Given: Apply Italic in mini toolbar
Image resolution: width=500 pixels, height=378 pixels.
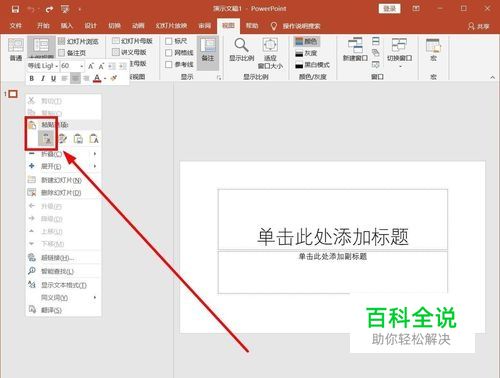Looking at the screenshot, I should [x=43, y=79].
